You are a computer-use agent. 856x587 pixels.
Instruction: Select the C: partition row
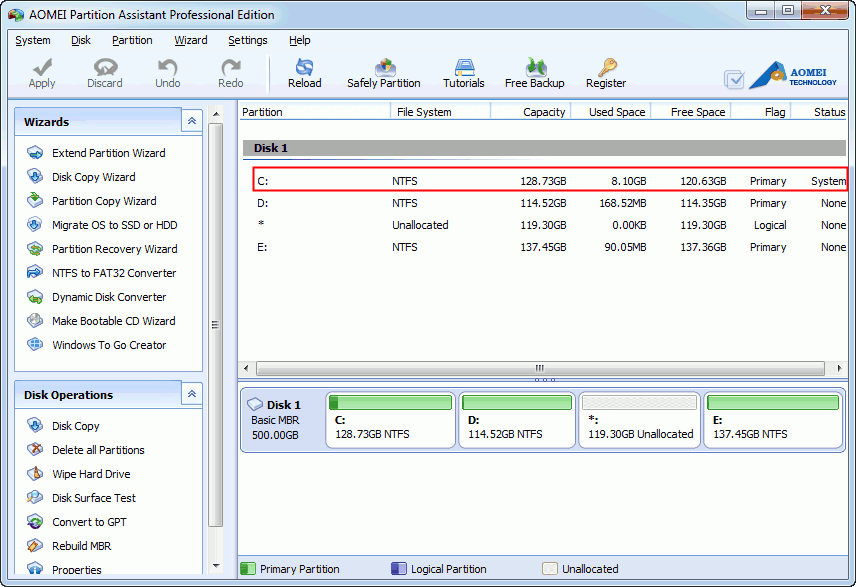(550, 180)
